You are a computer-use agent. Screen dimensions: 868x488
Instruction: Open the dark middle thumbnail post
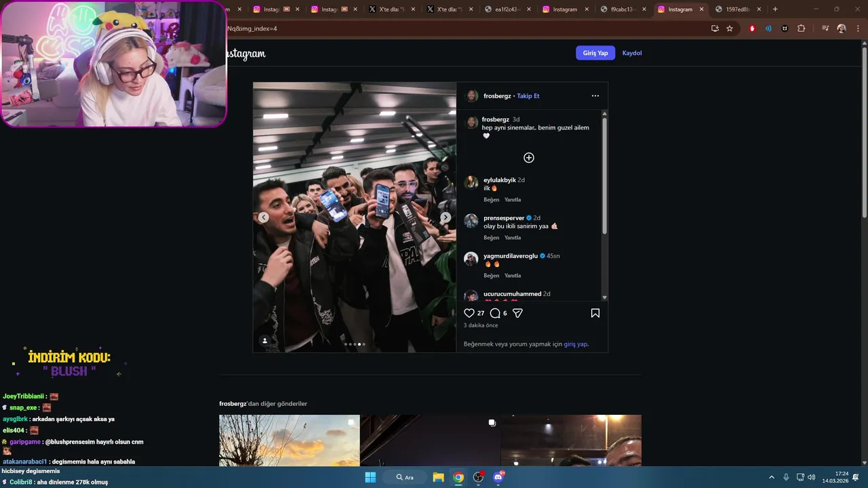tap(431, 441)
